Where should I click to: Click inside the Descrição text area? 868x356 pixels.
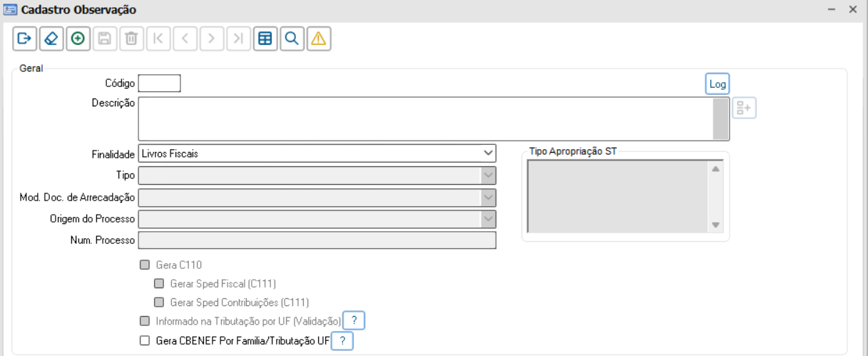424,119
